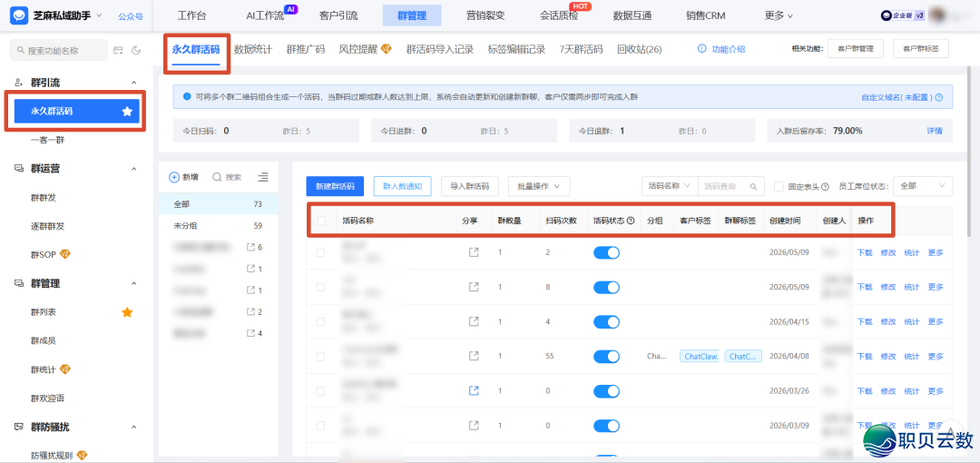The width and height of the screenshot is (980, 463).
Task: Disable the 活码状态 switch in the 2026/03/09 row
Action: tap(606, 425)
